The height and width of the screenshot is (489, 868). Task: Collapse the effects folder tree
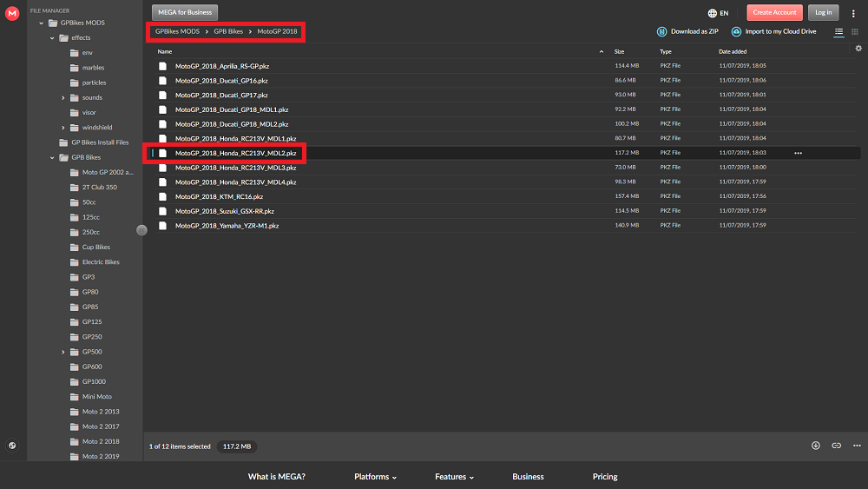(53, 38)
